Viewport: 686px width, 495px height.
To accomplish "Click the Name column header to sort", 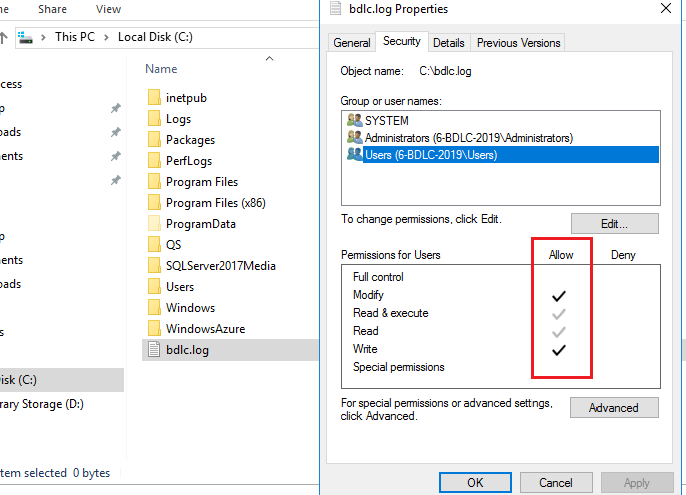I will [x=161, y=69].
